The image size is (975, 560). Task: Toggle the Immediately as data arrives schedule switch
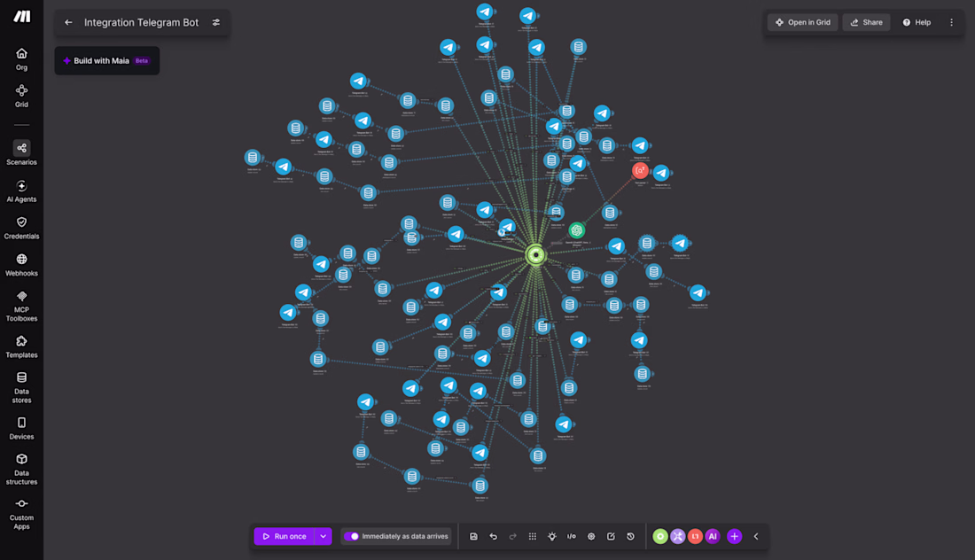click(x=351, y=536)
